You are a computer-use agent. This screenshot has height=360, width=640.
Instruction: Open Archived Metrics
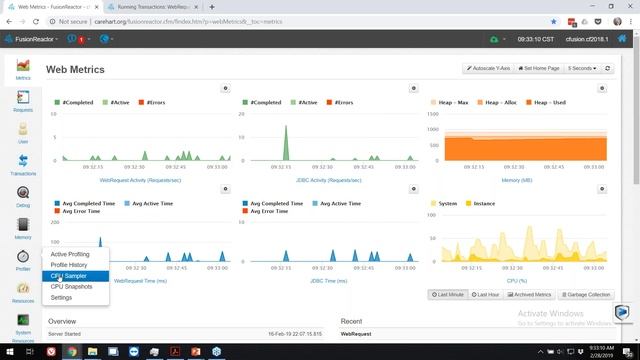[529, 294]
